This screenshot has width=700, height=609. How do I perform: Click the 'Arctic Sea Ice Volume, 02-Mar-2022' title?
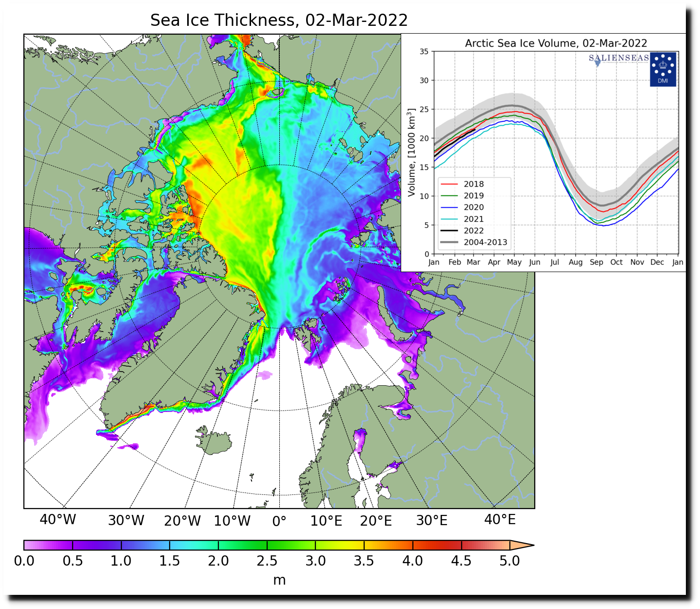coord(556,43)
